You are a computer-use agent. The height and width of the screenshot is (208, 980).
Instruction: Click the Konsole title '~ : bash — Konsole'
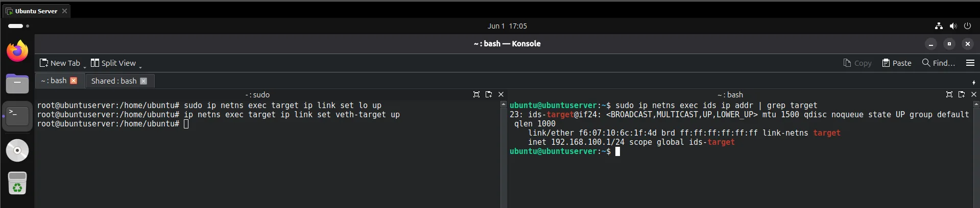[507, 44]
